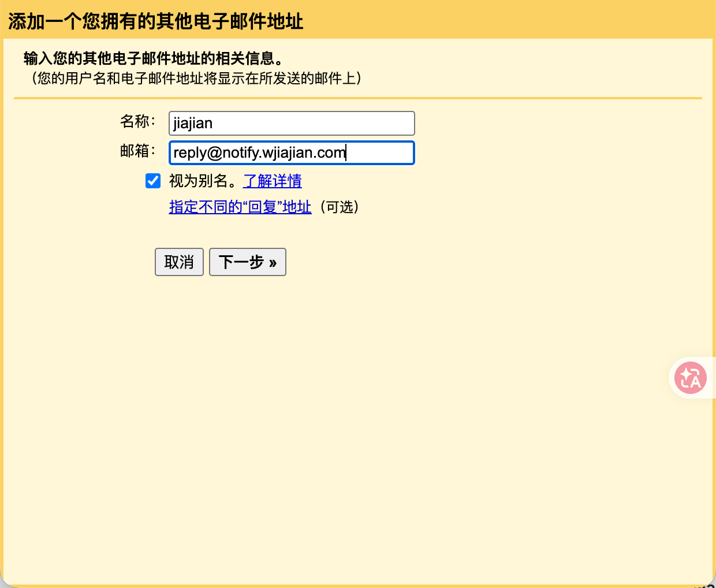This screenshot has height=588, width=716.
Task: Focus the 名称 input containing jiajian
Action: coord(292,123)
